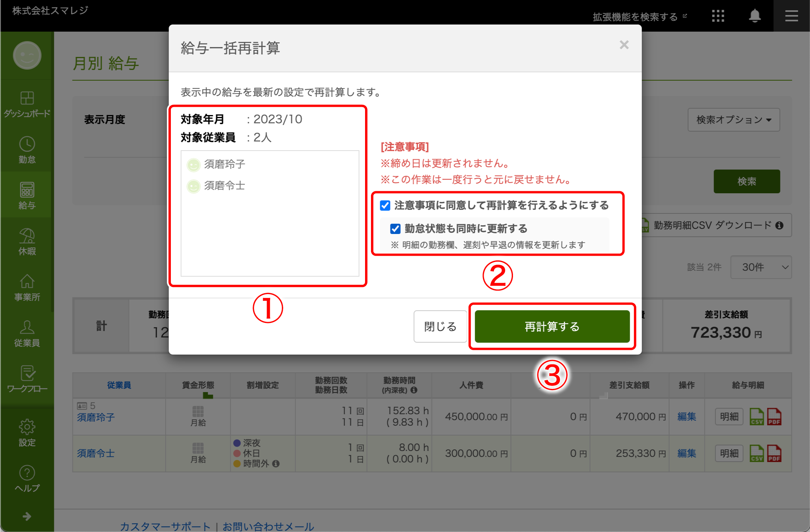810x532 pixels.
Task: Expand sidebar with arrow icon
Action: click(x=27, y=516)
